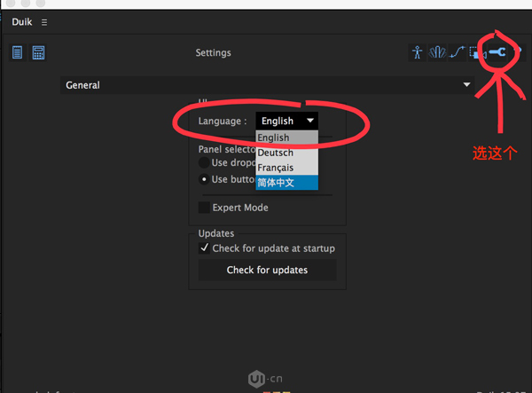Click the Duik panel title tab
The height and width of the screenshot is (393, 532).
(x=22, y=22)
